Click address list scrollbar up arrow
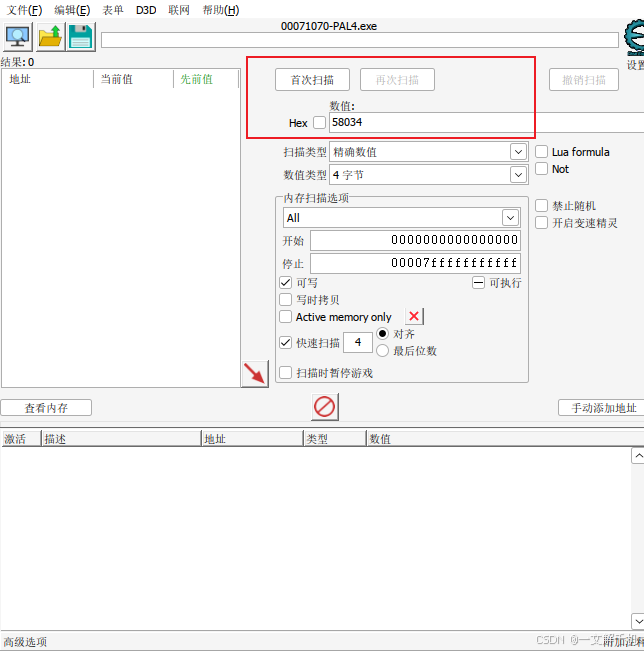The width and height of the screenshot is (644, 651). [x=638, y=456]
